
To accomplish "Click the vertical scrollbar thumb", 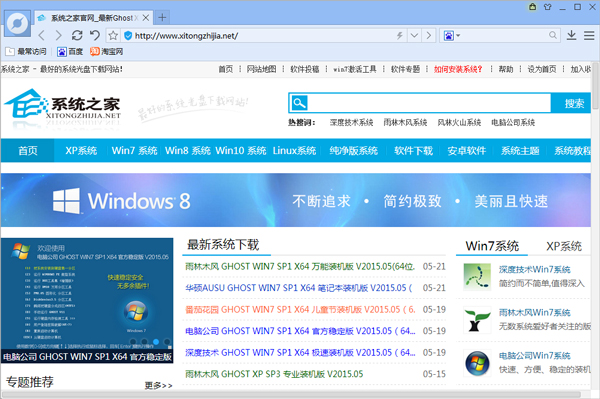I will click(595, 86).
